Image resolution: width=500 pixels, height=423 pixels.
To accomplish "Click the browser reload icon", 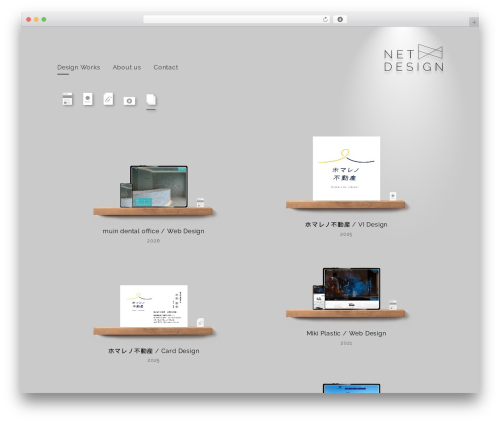I will 325,19.
